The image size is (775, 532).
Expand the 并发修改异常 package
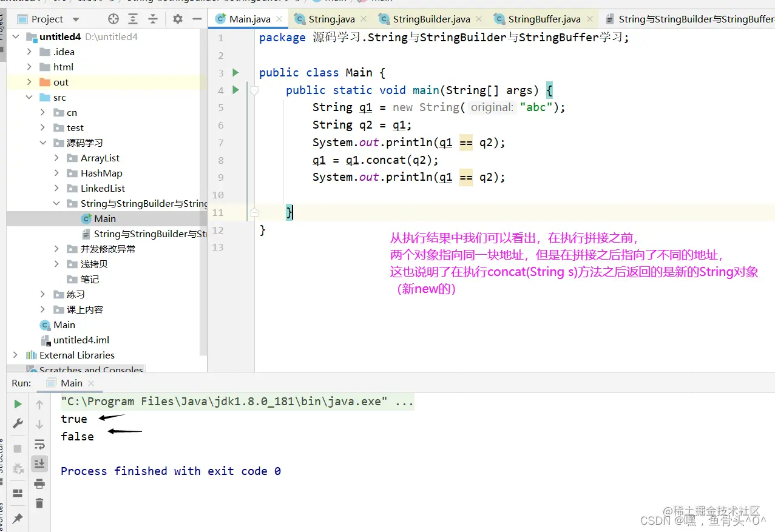(56, 249)
